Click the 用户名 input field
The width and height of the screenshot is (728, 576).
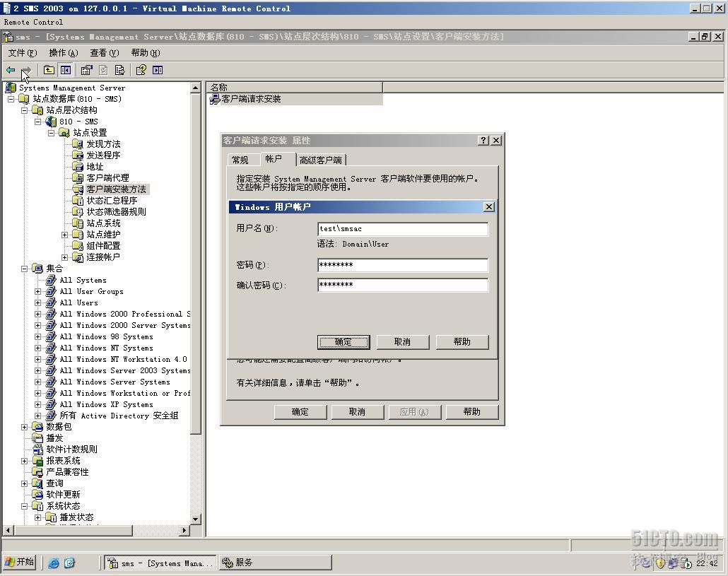[x=403, y=229]
